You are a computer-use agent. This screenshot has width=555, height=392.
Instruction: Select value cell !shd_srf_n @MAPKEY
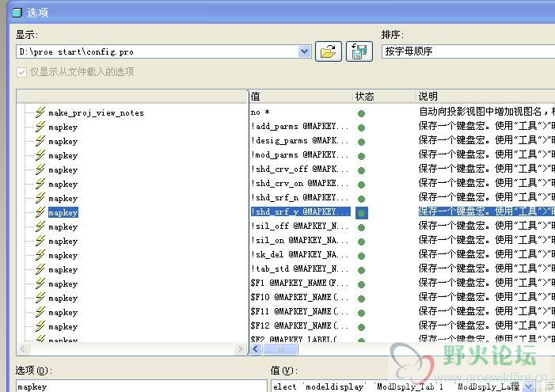tap(299, 198)
